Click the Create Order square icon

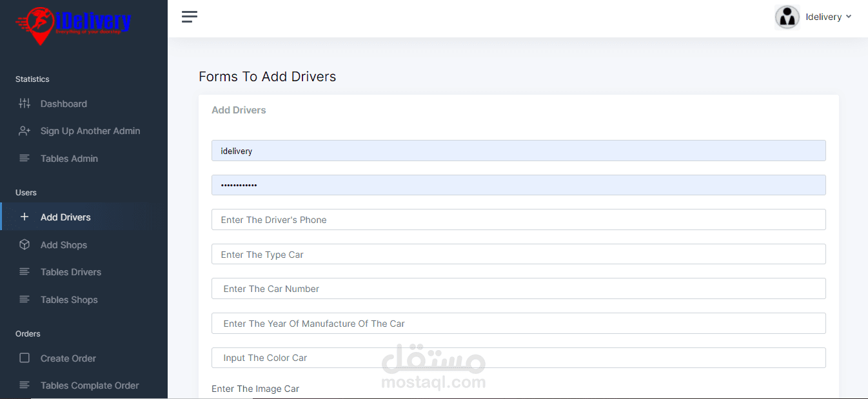tap(25, 358)
